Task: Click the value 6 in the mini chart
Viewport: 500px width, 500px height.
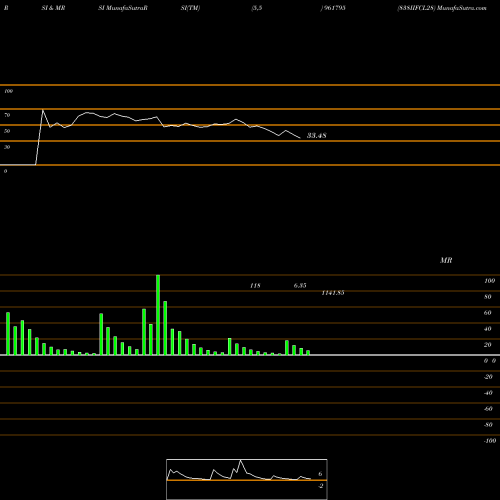Action: tap(320, 474)
